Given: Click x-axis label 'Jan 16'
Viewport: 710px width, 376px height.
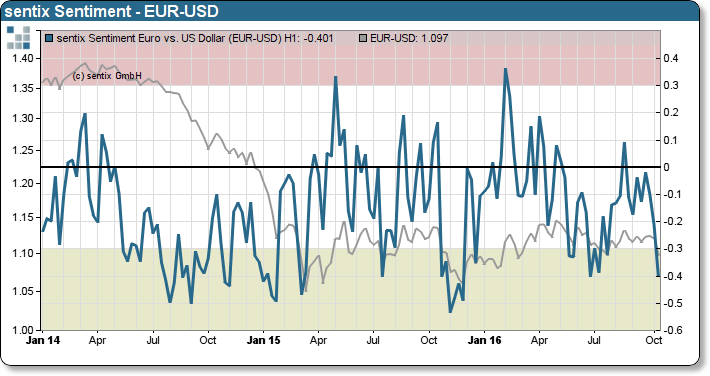Looking at the screenshot, I should tap(484, 340).
